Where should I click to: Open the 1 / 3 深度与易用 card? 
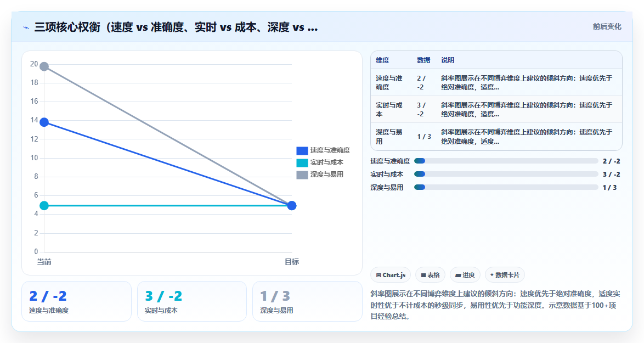(307, 301)
